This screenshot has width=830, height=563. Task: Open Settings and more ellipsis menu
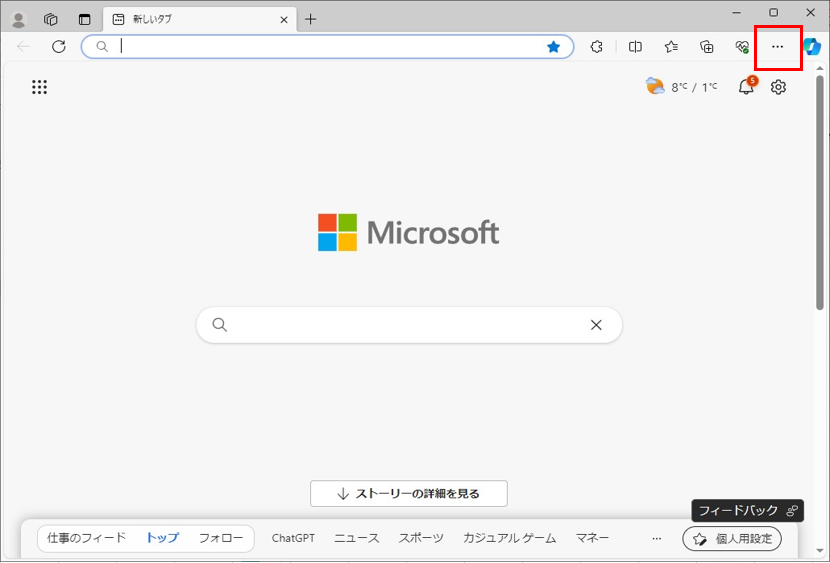pos(778,47)
